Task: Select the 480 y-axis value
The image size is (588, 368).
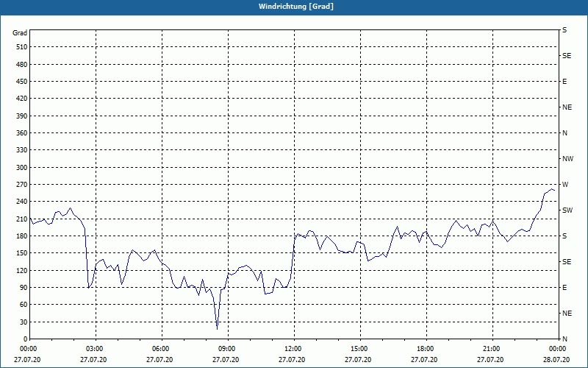Action: pyautogui.click(x=23, y=65)
